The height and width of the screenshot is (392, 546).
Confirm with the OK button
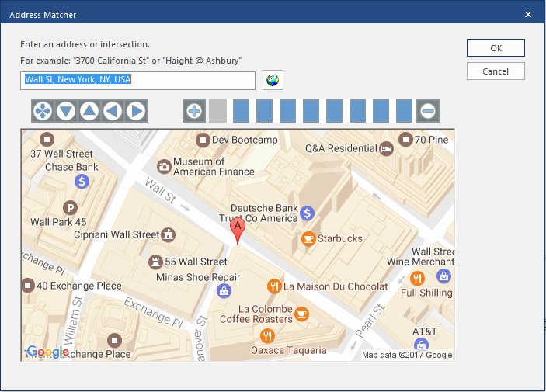pyautogui.click(x=496, y=48)
